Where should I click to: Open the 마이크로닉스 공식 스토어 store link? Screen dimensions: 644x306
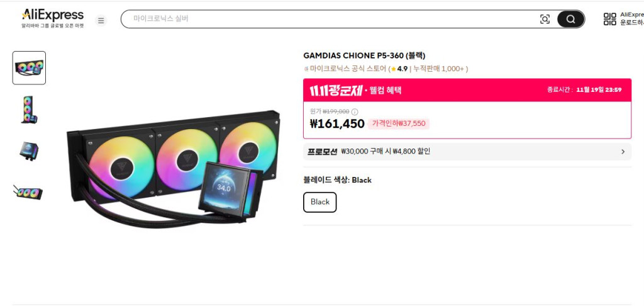tap(347, 69)
